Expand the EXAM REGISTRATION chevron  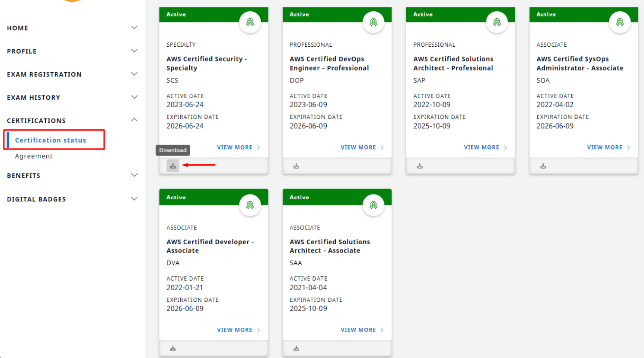[x=134, y=74]
